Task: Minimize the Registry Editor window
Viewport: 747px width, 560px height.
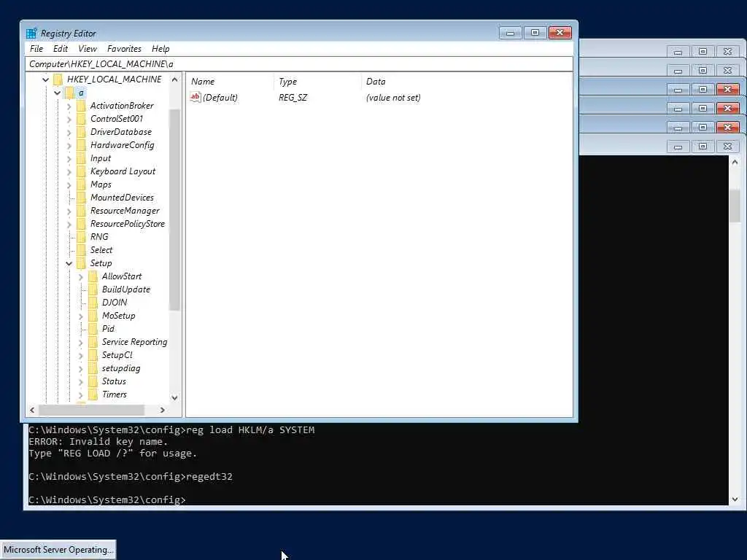Action: [510, 33]
